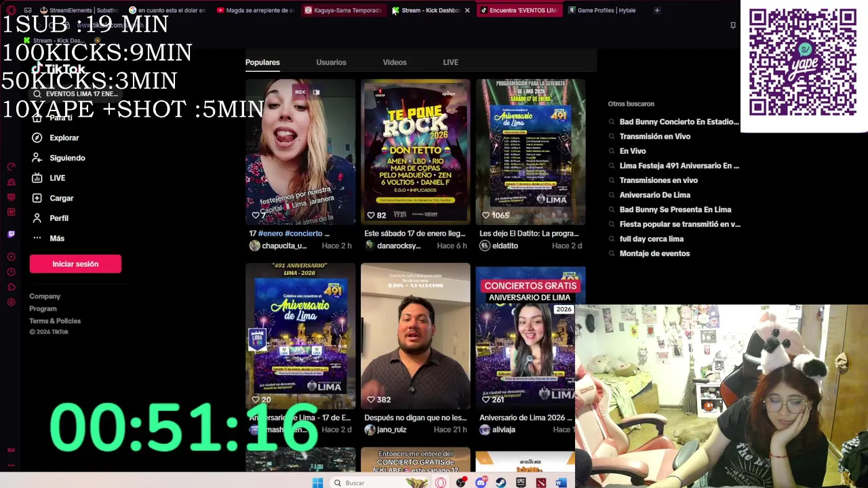Switch to StreamElements Subathon browser tab
Image resolution: width=868 pixels, height=488 pixels.
click(x=79, y=10)
